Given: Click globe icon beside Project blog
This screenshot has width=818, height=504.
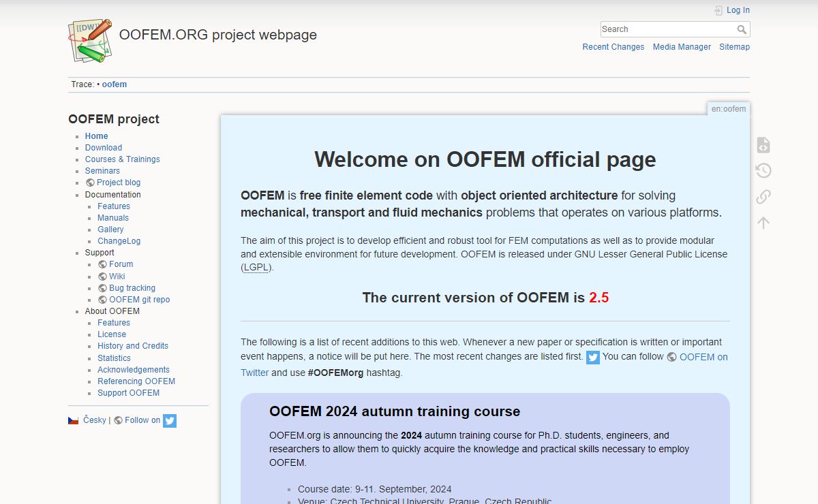Looking at the screenshot, I should click(x=90, y=183).
